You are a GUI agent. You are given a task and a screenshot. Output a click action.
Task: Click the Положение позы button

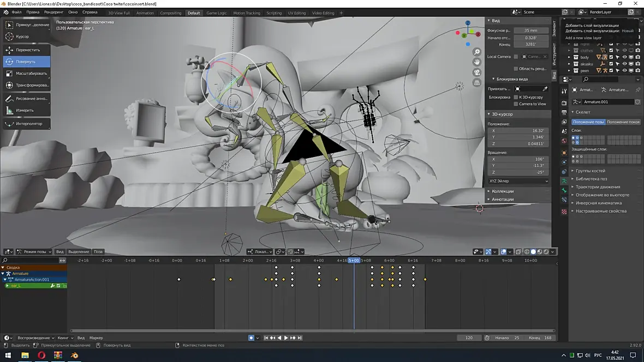click(588, 122)
